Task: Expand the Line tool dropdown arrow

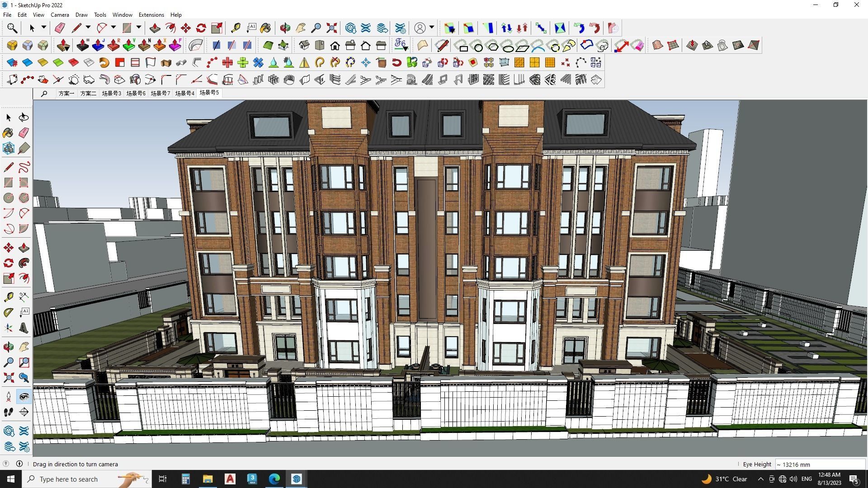Action: (88, 28)
